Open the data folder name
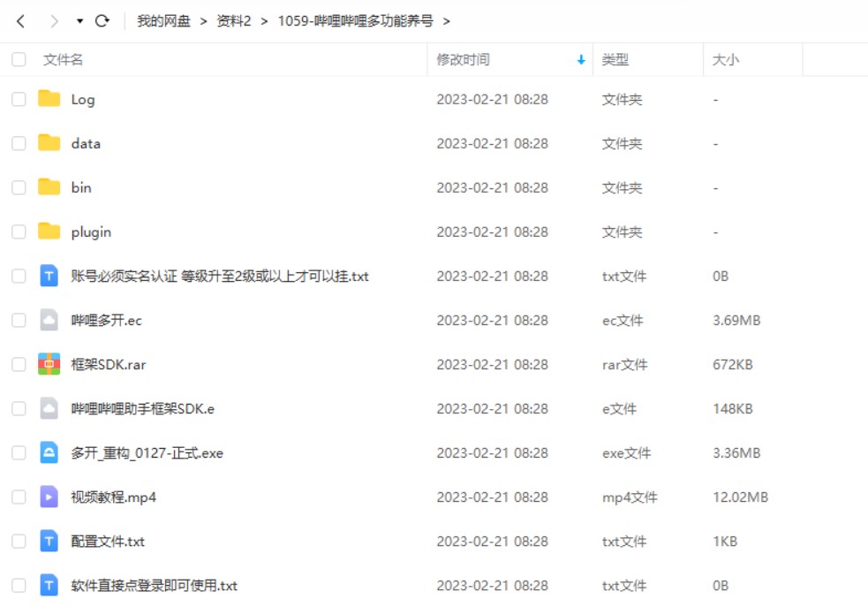 (x=86, y=143)
